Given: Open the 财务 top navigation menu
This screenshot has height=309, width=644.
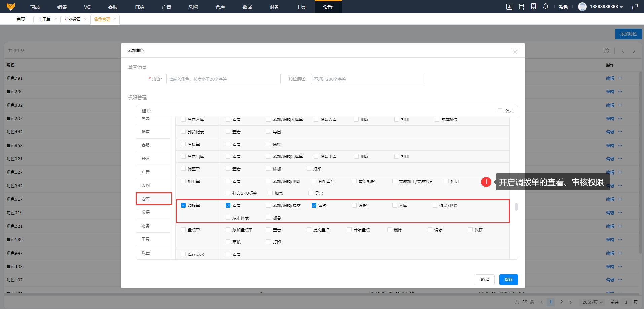Looking at the screenshot, I should coord(274,7).
